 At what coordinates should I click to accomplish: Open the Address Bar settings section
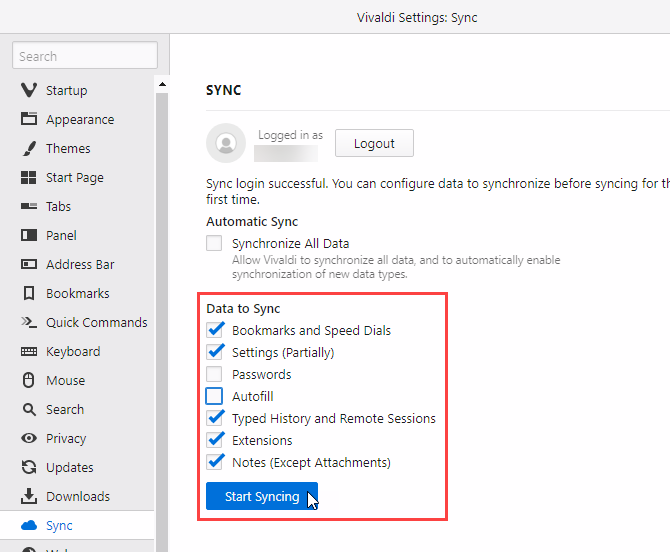[x=77, y=264]
